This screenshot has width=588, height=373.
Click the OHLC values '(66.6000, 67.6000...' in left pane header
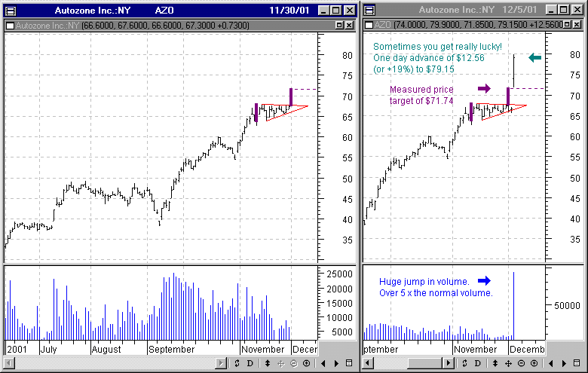point(165,26)
